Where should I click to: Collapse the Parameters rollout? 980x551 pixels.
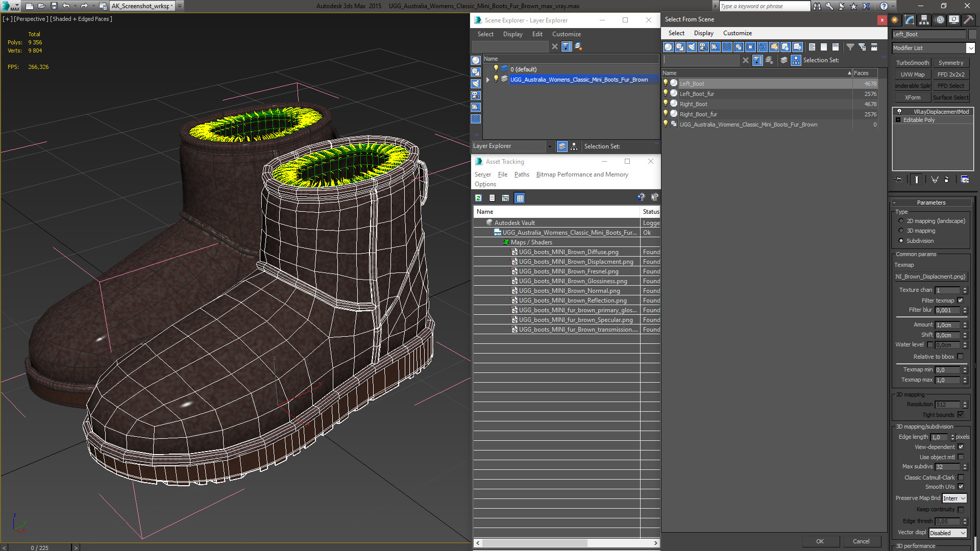(931, 203)
